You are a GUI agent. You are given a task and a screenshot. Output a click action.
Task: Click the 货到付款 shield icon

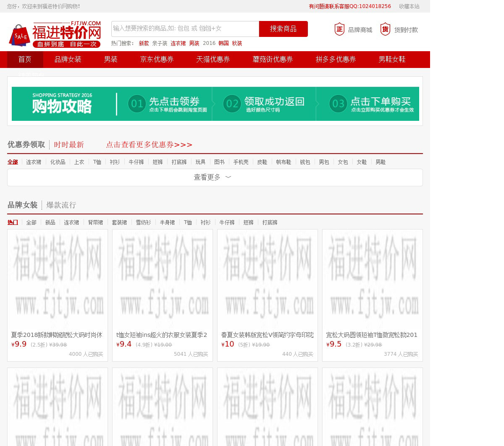[x=385, y=29]
